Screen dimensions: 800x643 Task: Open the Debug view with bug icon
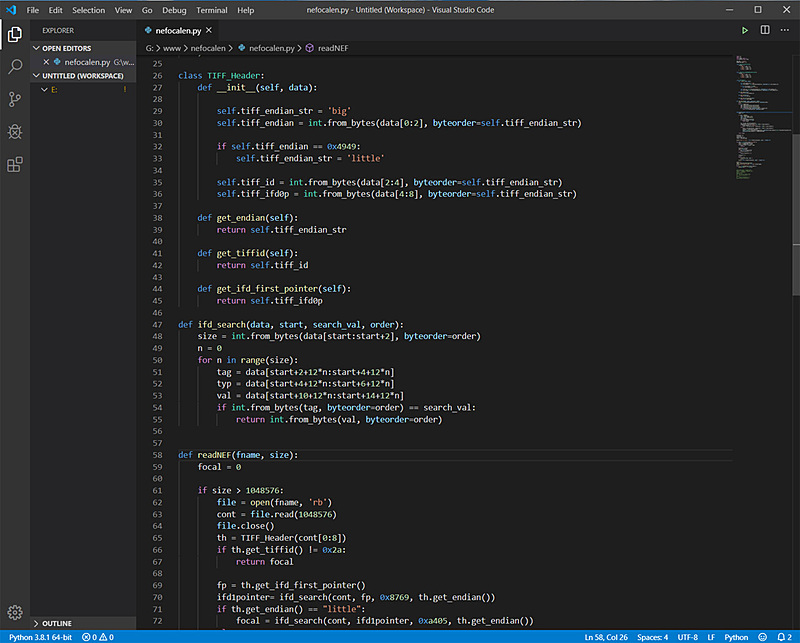(15, 131)
